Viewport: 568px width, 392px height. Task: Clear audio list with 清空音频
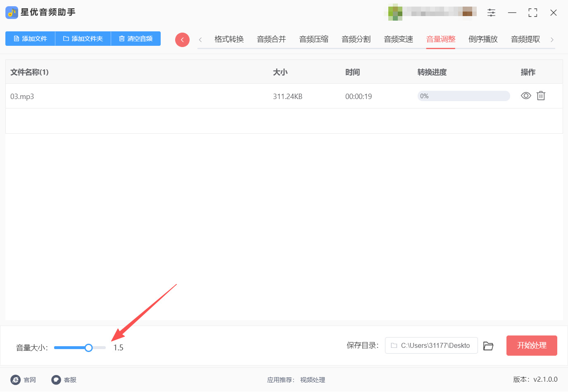point(135,38)
